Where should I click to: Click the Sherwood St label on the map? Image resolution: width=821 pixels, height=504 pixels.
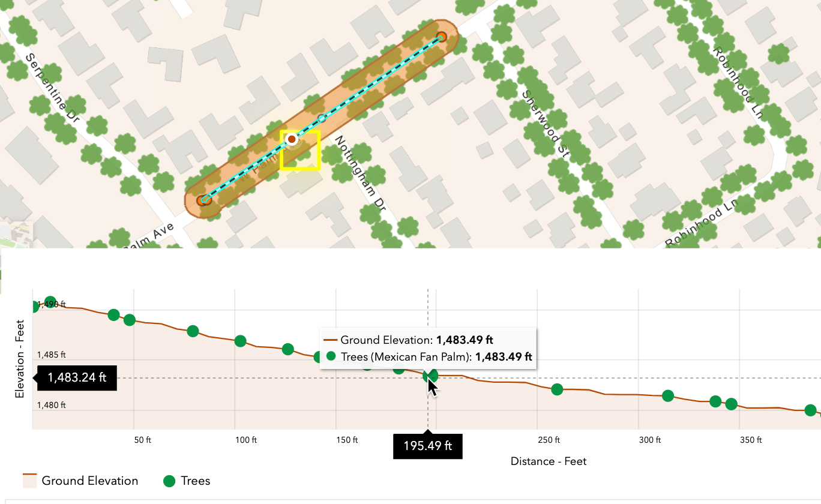(546, 124)
